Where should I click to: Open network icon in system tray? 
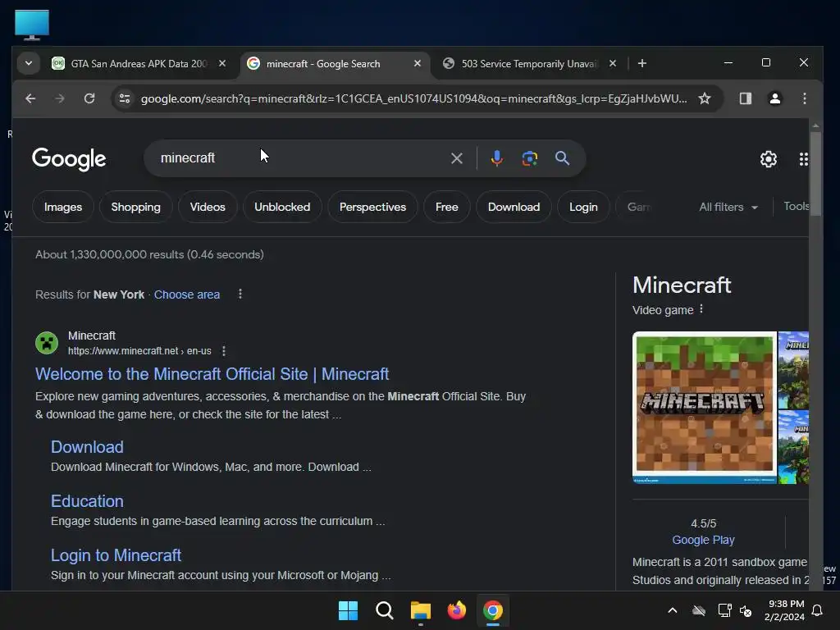pyautogui.click(x=724, y=610)
